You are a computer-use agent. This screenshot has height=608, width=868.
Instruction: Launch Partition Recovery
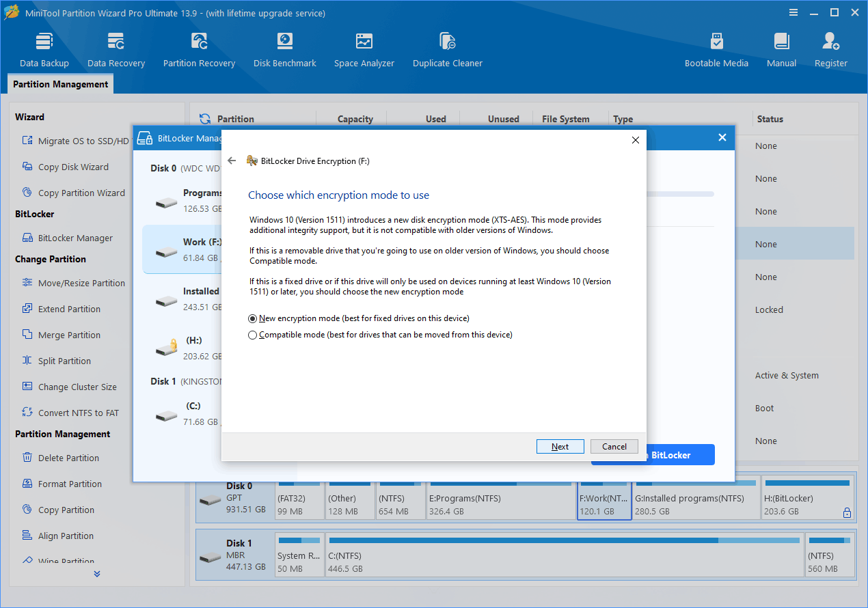[x=199, y=51]
